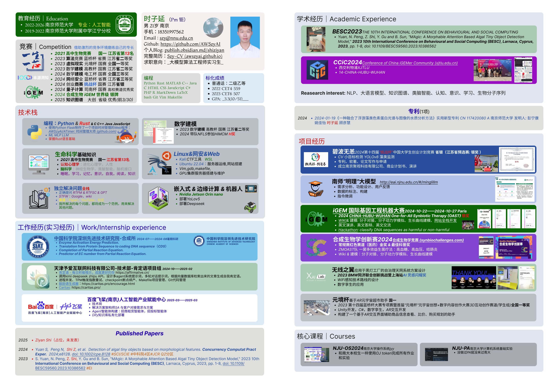The width and height of the screenshot is (556, 392).
Task: Click the large iGEM logo in projects
Action: pos(316,219)
